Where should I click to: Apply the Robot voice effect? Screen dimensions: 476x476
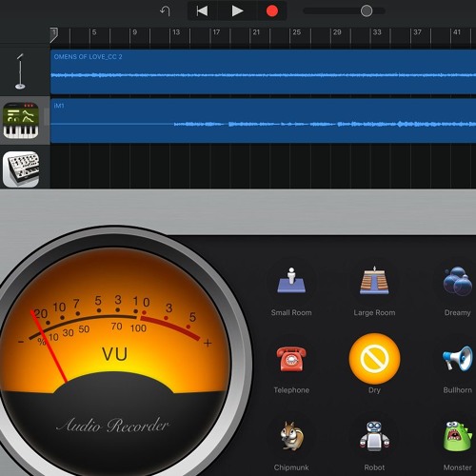point(374,436)
